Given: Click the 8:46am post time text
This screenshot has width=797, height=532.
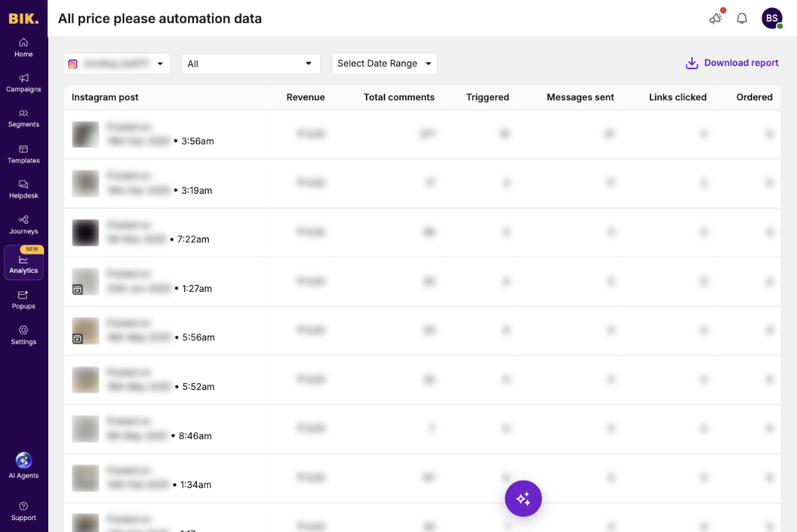Looking at the screenshot, I should point(196,436).
